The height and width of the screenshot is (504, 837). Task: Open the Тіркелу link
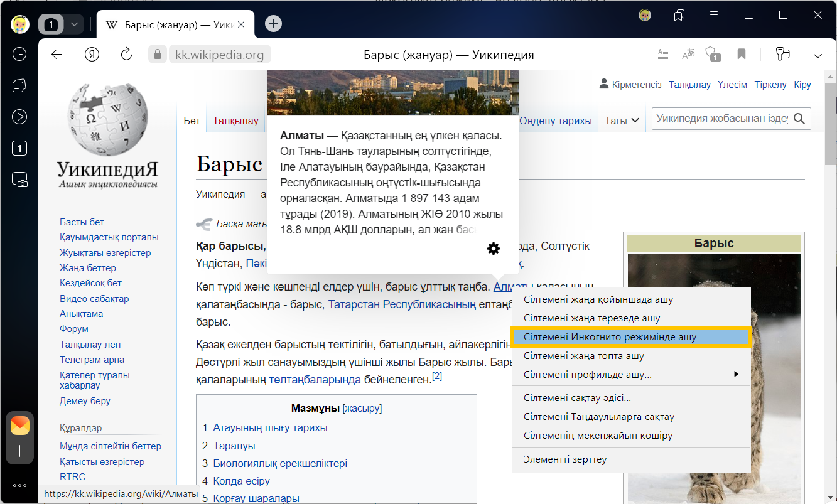(770, 85)
